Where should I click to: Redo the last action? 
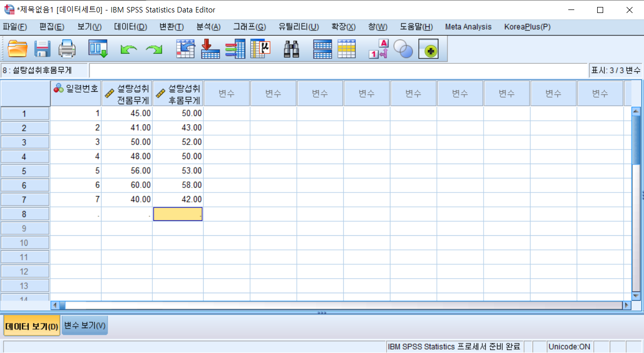154,49
